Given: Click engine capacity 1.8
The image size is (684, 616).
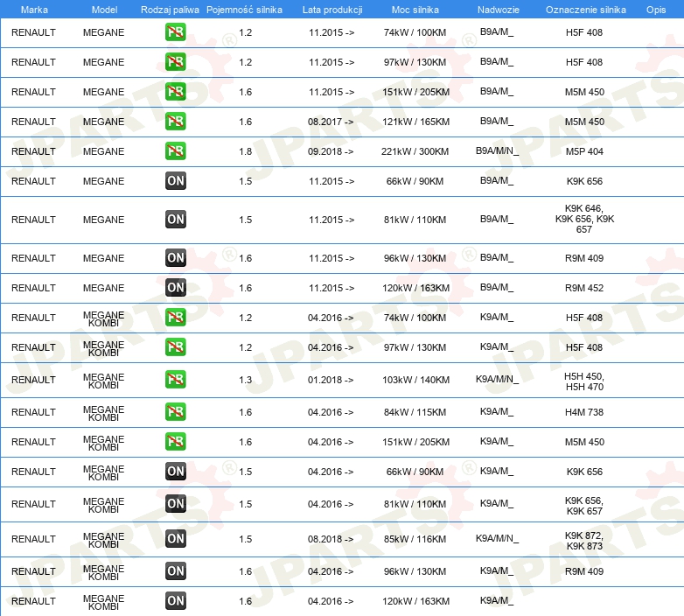Looking at the screenshot, I should click(x=245, y=151).
